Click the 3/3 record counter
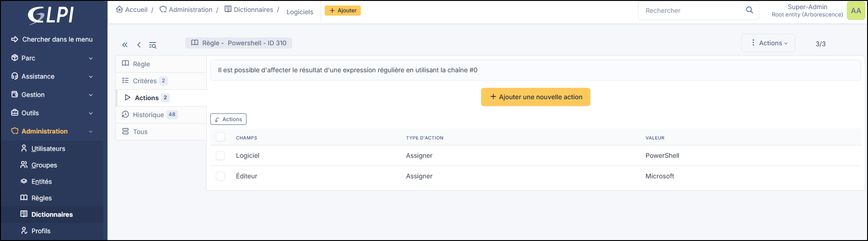 pos(820,44)
